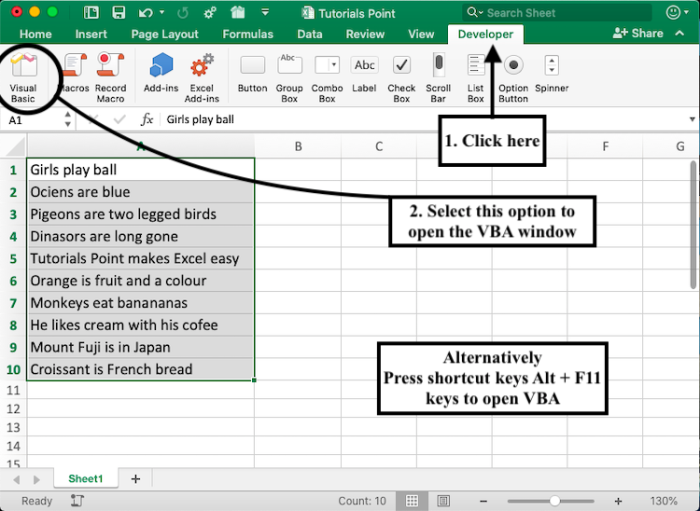Open the Page Layout tab
This screenshot has height=511, width=700.
pos(165,34)
